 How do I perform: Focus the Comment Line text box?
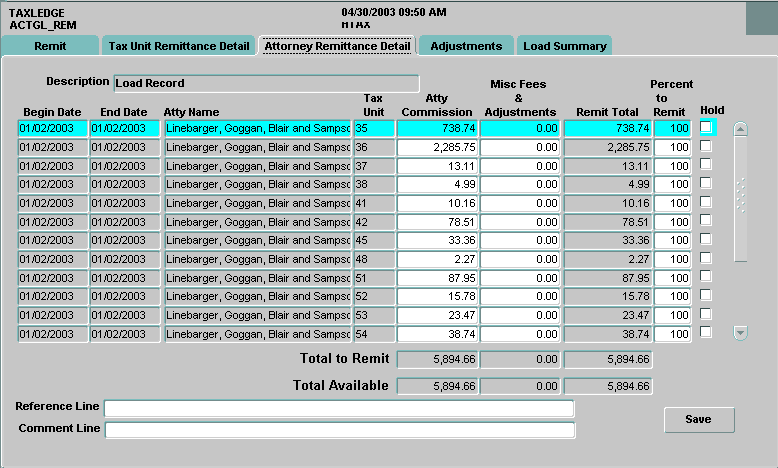339,430
